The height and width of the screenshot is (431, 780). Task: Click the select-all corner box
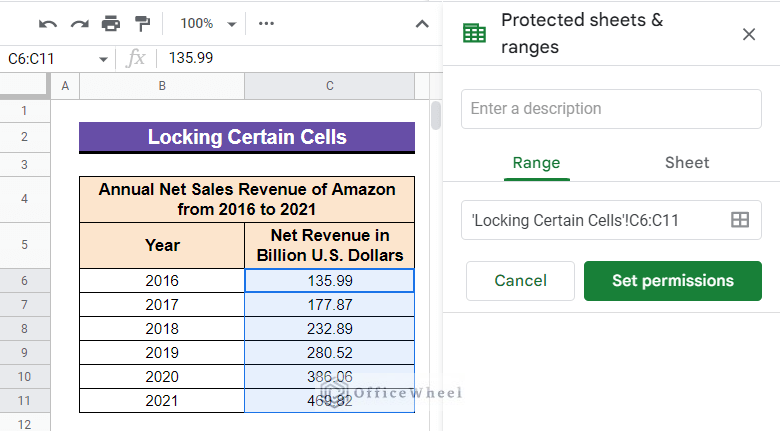tap(24, 86)
